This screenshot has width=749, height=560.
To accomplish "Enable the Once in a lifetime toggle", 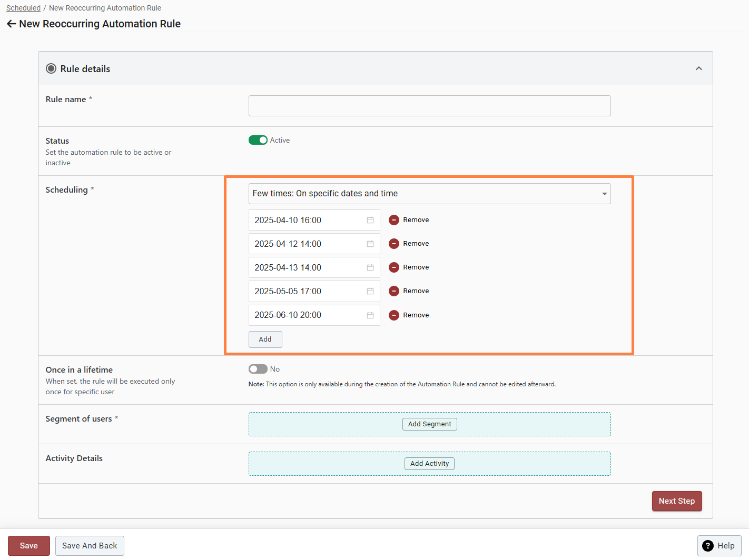I will (x=258, y=369).
